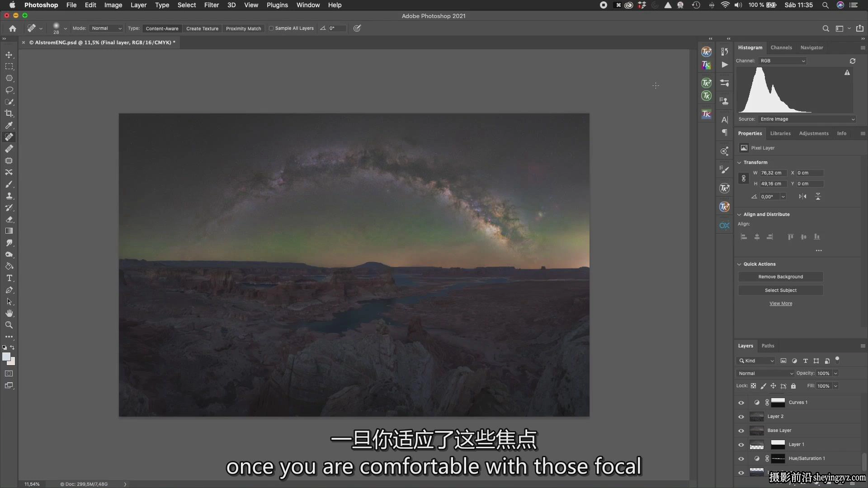Open the histogram Channel RGB dropdown
The height and width of the screenshot is (488, 868).
(783, 61)
